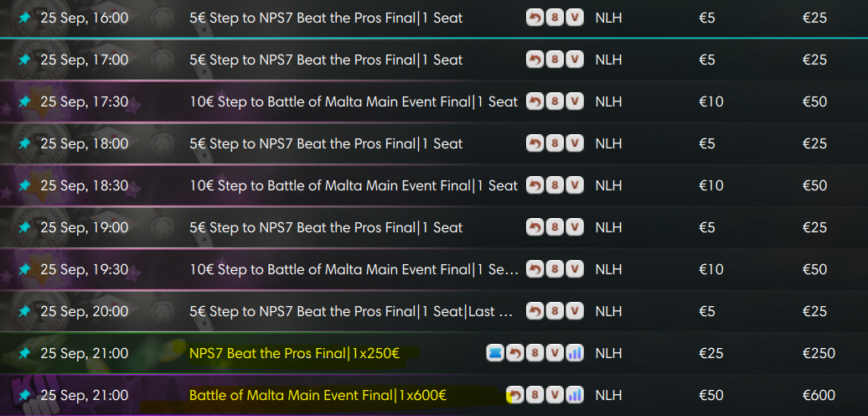Select the 17:00 5€ Step to NPS7 tournament
This screenshot has height=416, width=868.
point(326,60)
